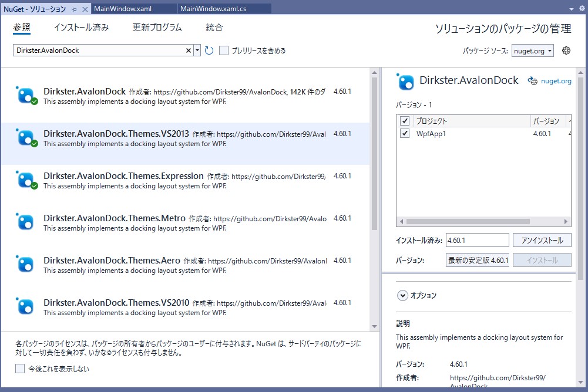The height and width of the screenshot is (392, 588).
Task: Click the installed version field showing 4.60.1
Action: point(478,240)
